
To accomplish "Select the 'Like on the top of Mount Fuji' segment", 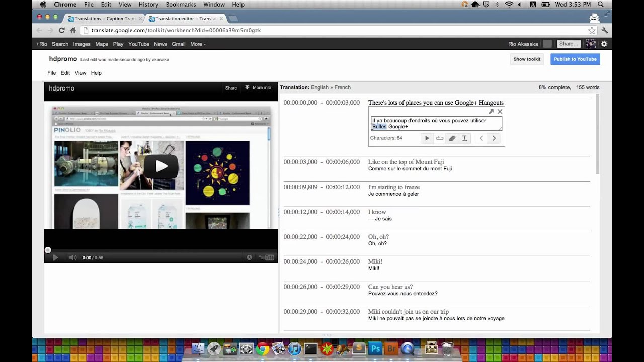I will point(406,162).
